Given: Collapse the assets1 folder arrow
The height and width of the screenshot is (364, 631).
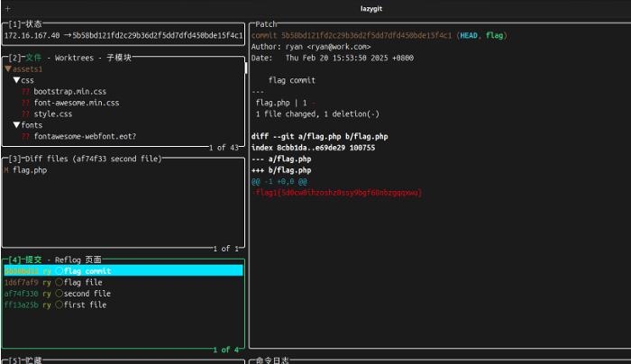Looking at the screenshot, I should pos(7,68).
